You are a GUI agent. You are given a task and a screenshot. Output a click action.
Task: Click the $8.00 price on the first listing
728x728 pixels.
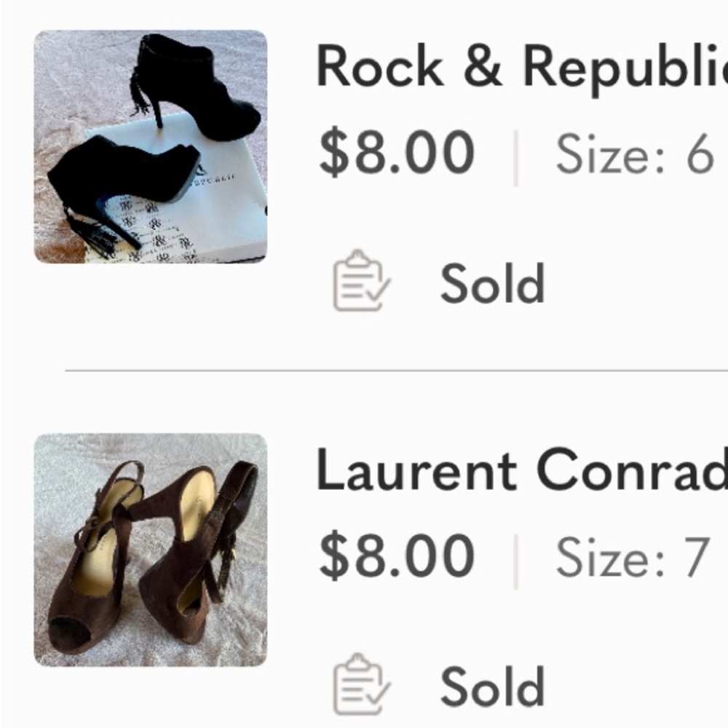click(397, 152)
